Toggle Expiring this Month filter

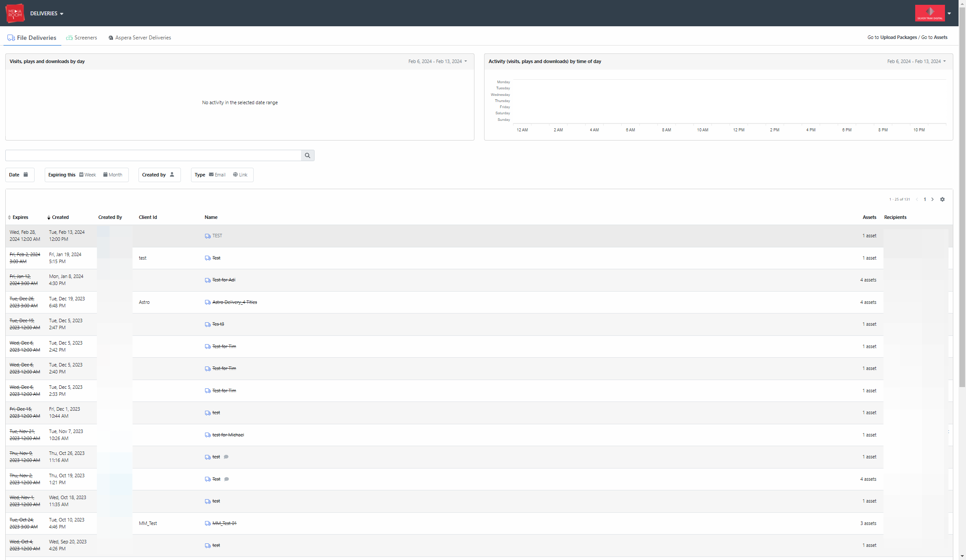113,175
